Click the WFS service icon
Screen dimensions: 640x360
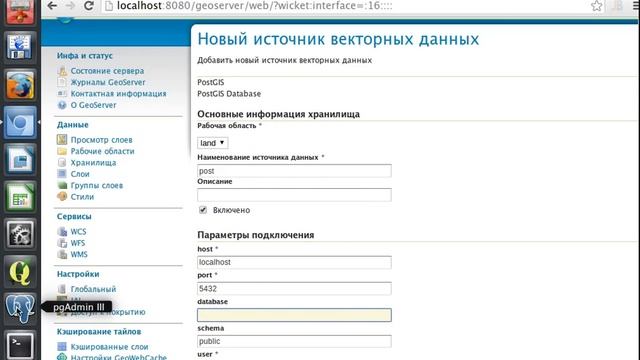pyautogui.click(x=62, y=243)
